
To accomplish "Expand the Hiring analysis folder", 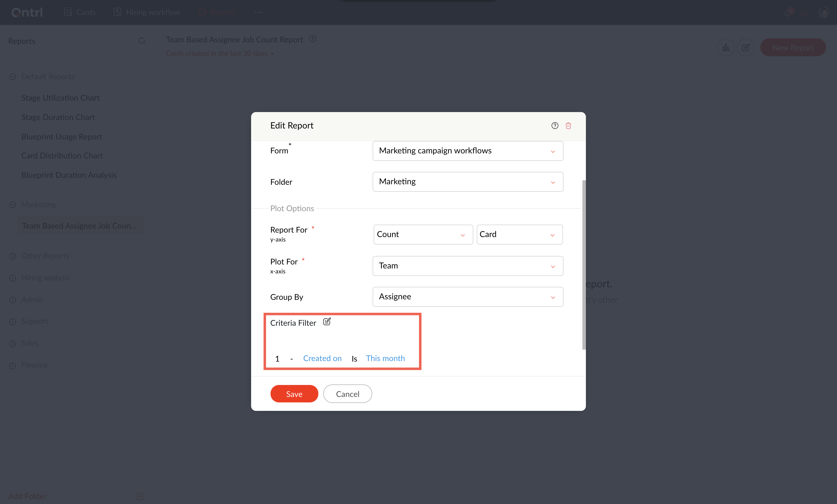I will pos(12,278).
